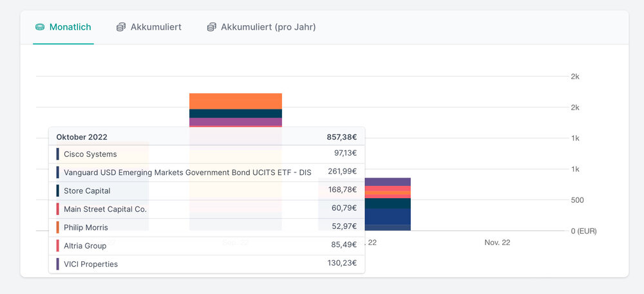Click the Altria Group color marker
644x294 pixels.
(58, 246)
